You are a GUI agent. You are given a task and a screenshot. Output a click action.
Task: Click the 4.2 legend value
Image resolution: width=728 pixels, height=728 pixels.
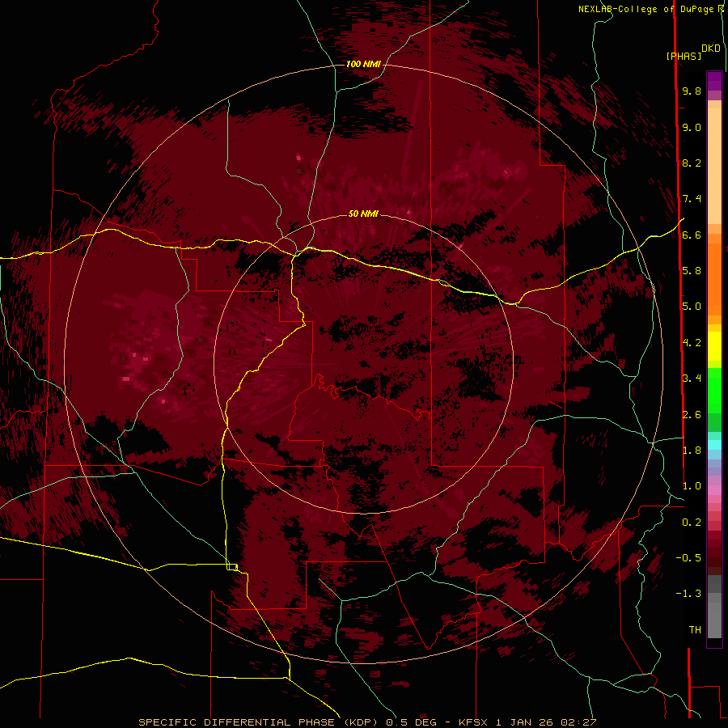[692, 343]
